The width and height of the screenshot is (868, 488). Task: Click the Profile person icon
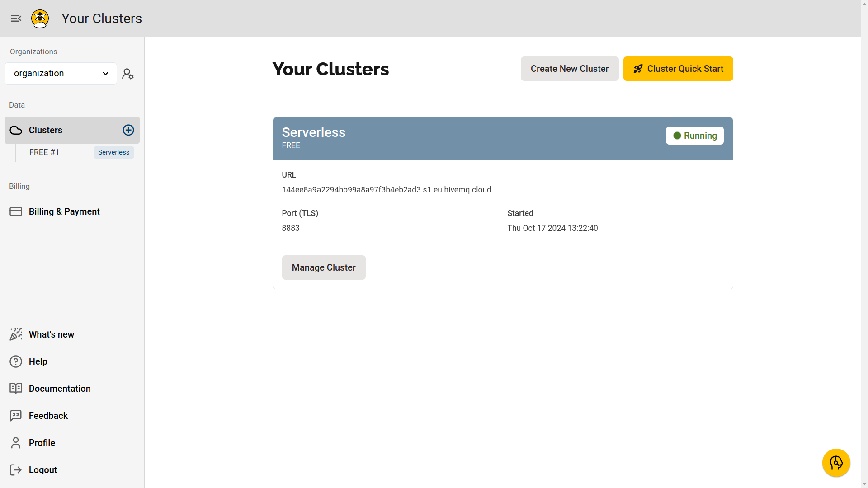coord(15,443)
